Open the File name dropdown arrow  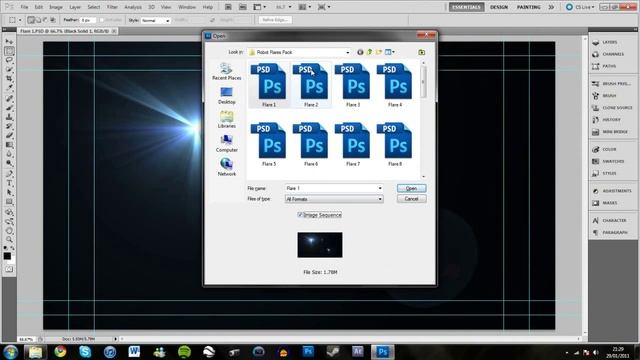tap(380, 188)
